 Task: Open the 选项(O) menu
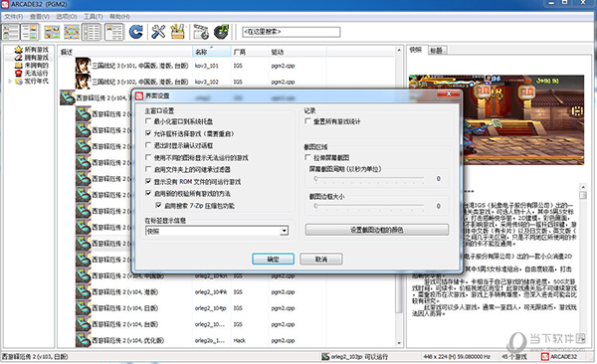[67, 16]
